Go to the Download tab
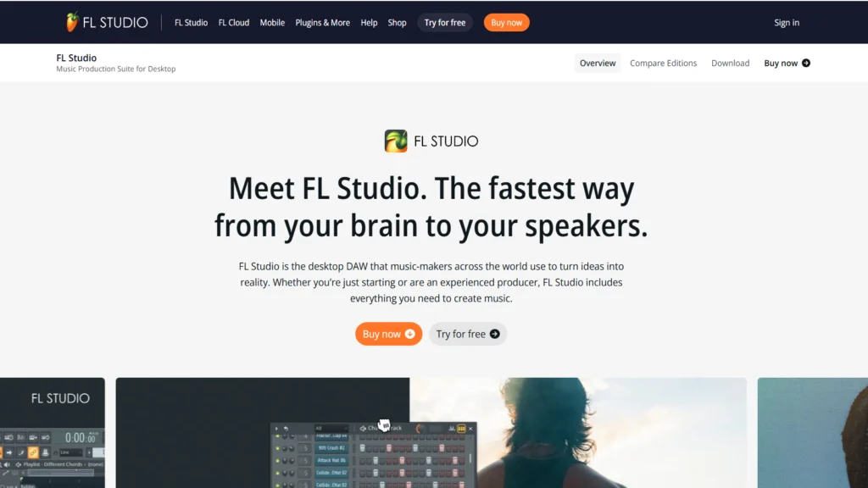The width and height of the screenshot is (868, 488). [x=730, y=63]
